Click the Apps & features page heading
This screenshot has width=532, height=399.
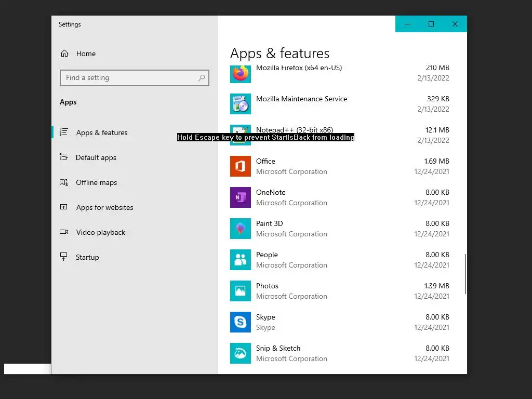[x=280, y=54]
